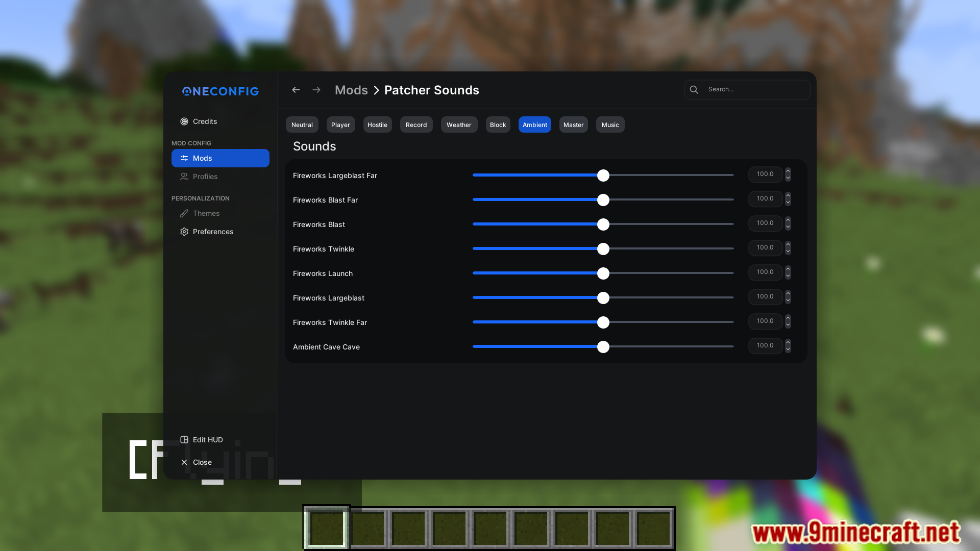Open the Edit HUD screen
The width and height of the screenshot is (980, 551).
[x=220, y=440]
